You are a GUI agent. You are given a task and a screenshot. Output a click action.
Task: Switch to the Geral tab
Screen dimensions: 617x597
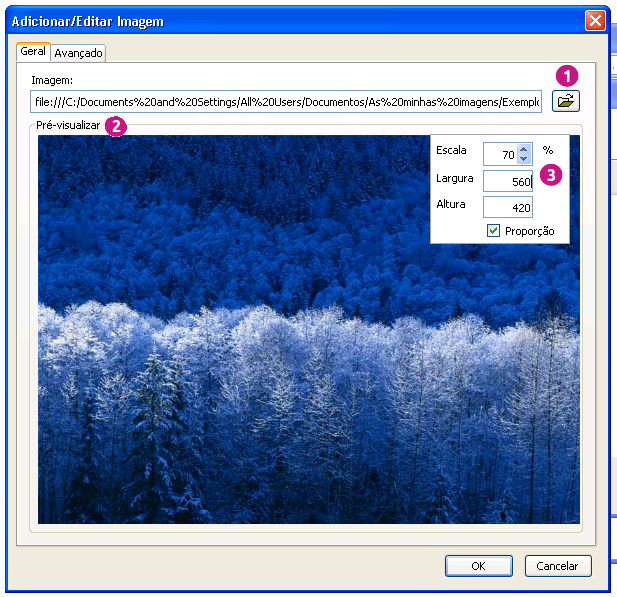pos(33,52)
